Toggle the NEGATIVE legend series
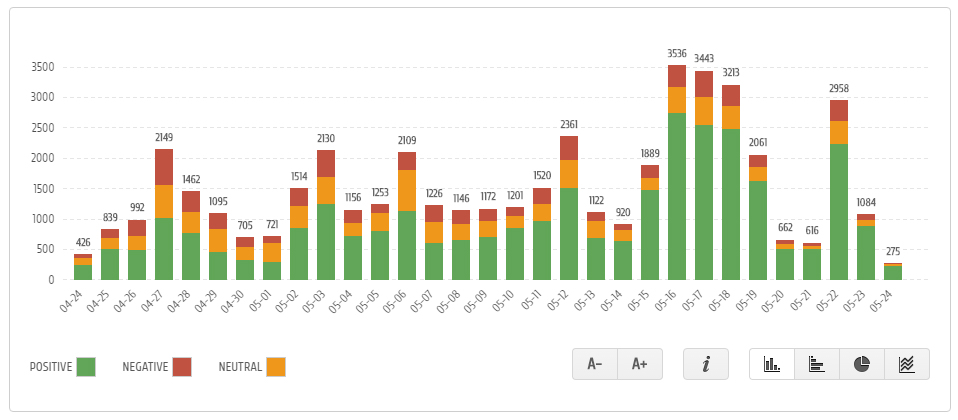 tap(144, 367)
